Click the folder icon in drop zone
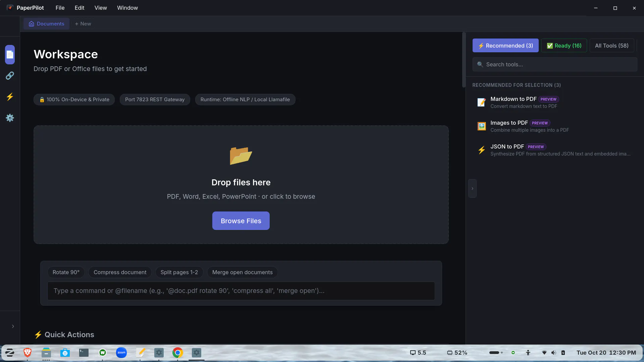The image size is (644, 362). click(241, 156)
